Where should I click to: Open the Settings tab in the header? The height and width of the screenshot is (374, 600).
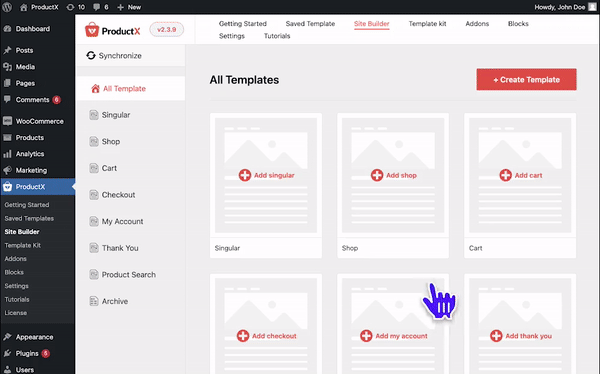[x=232, y=36]
